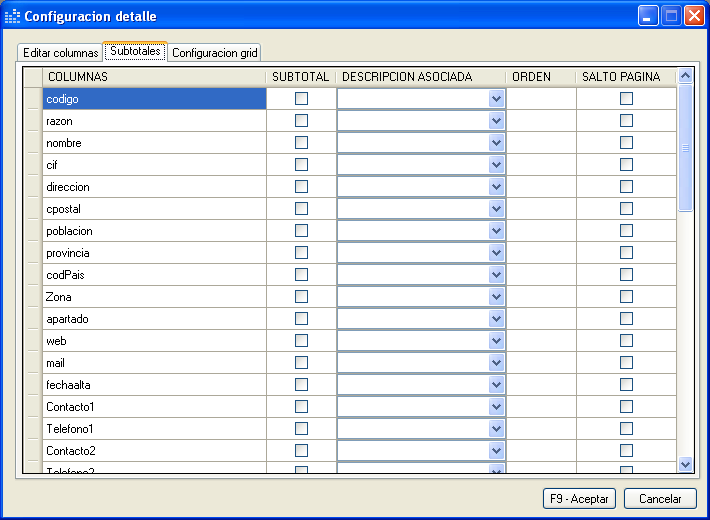The width and height of the screenshot is (710, 520).
Task: Click the vertical scrollbar thumb
Action: [x=685, y=147]
